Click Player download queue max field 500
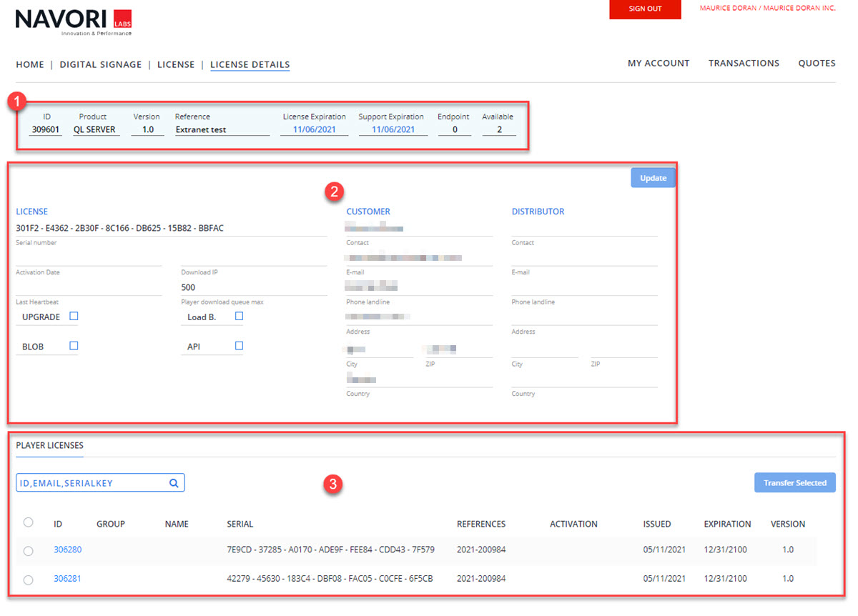858x616 pixels. [254, 287]
